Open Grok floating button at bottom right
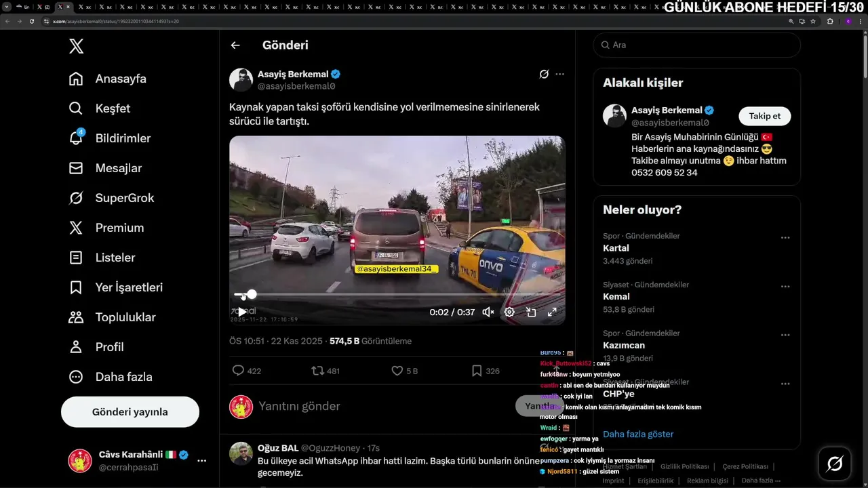The height and width of the screenshot is (488, 868). coord(835,464)
